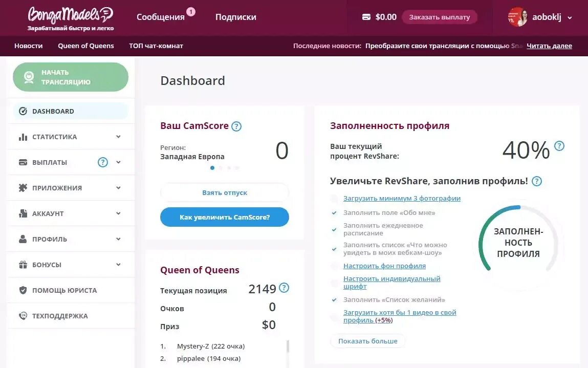Open the Сообщения tab
The image size is (588, 368).
161,17
